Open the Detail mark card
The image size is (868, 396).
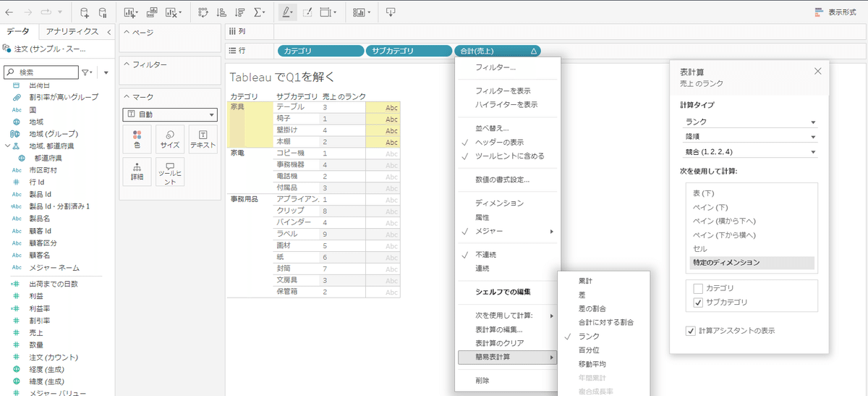pyautogui.click(x=137, y=172)
